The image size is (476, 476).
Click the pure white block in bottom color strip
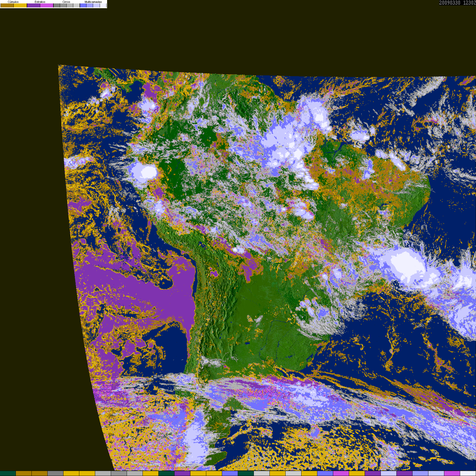click(x=468, y=473)
